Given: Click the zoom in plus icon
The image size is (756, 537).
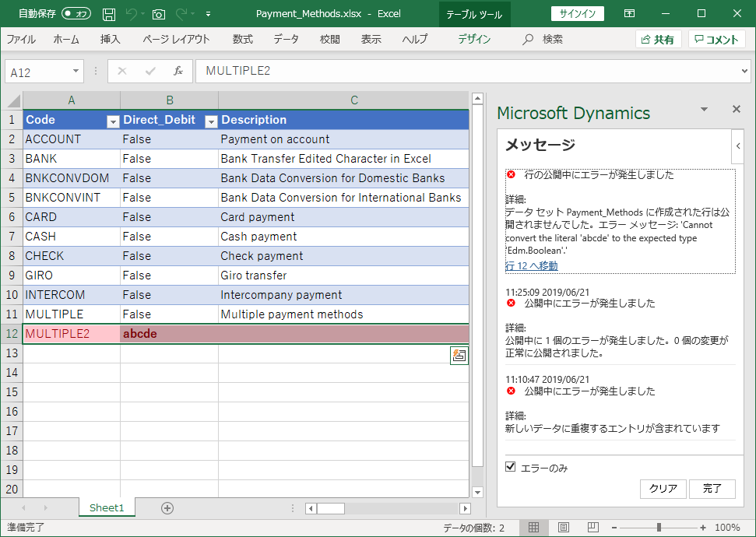Looking at the screenshot, I should [x=703, y=528].
